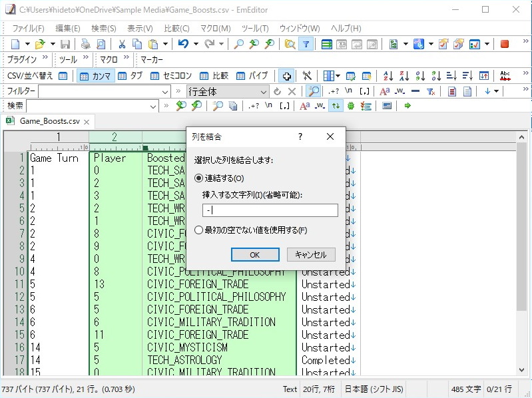Toggle the タブ TSV mode button

click(130, 76)
